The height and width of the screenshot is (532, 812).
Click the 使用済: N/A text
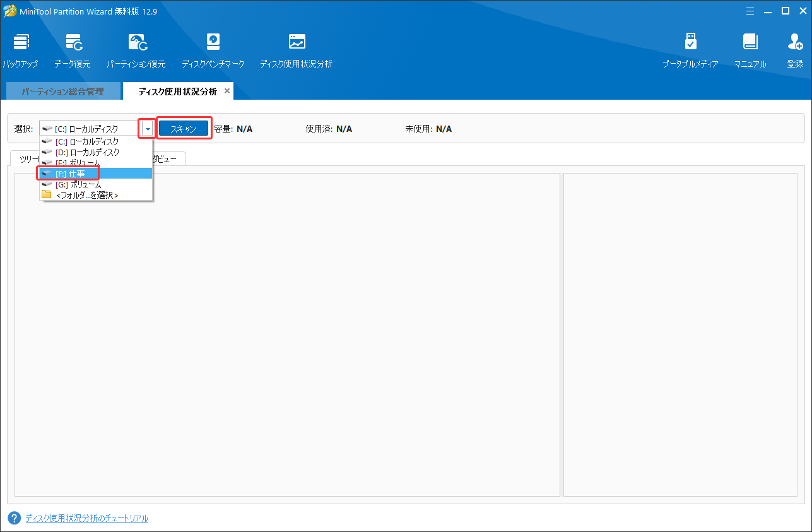[x=329, y=129]
